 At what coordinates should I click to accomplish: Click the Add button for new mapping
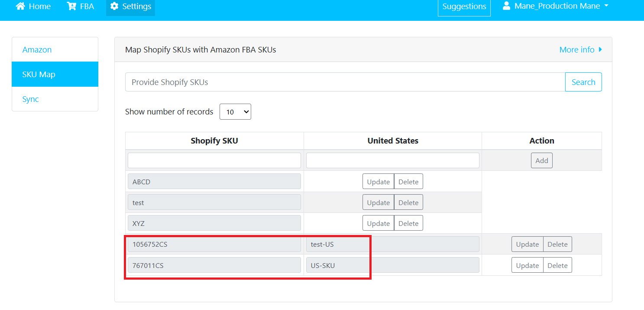click(x=541, y=160)
